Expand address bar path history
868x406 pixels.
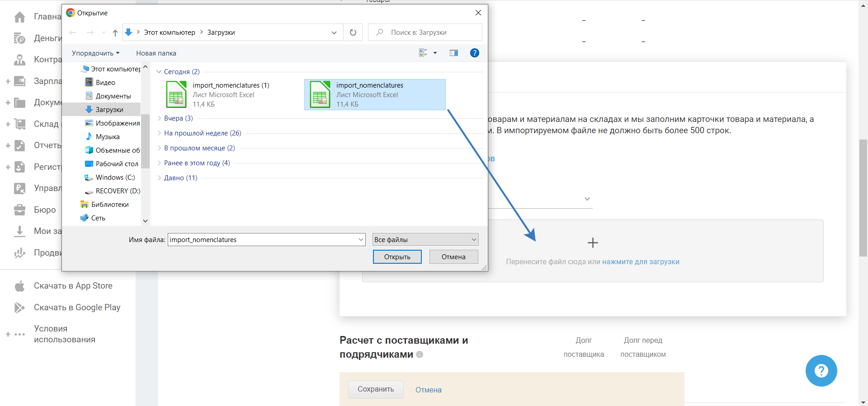334,33
